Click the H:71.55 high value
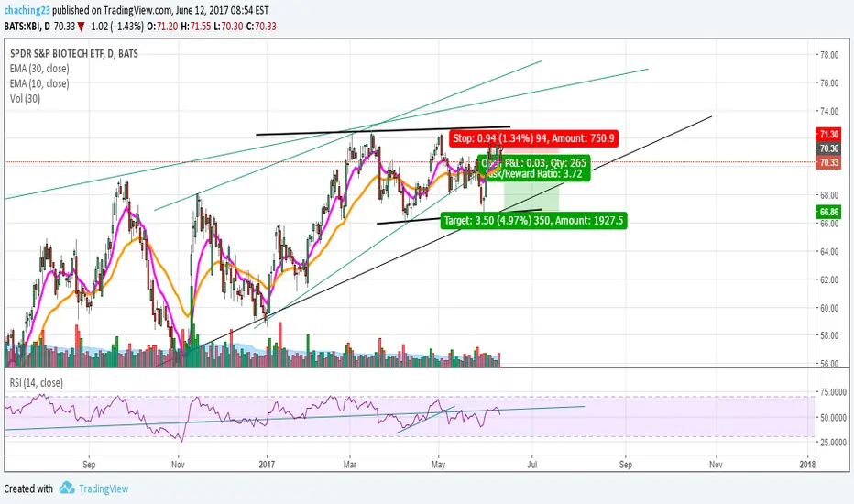854x504 pixels. (196, 27)
